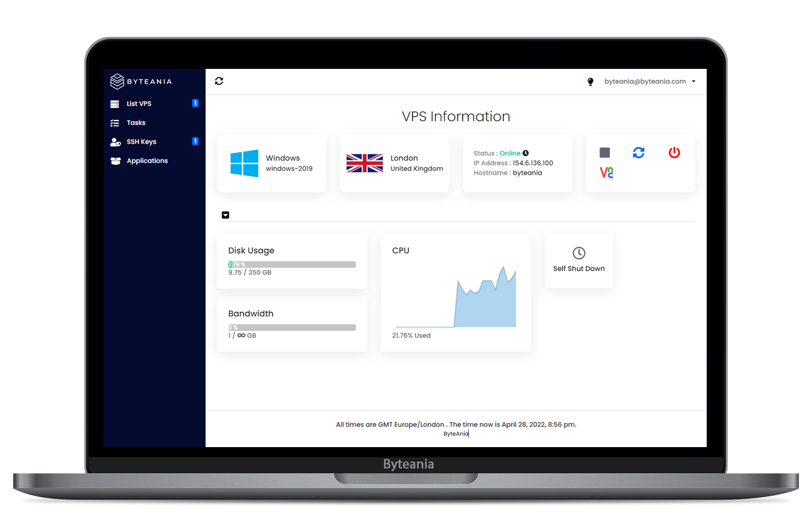Click the Power button icon
This screenshot has width=812, height=516.
[675, 153]
